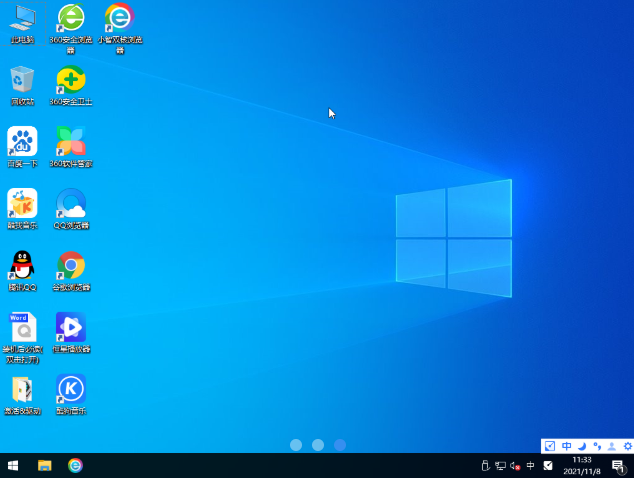Launch Google Chrome desktop shortcut
Viewport: 634px width, 478px height.
[71, 266]
